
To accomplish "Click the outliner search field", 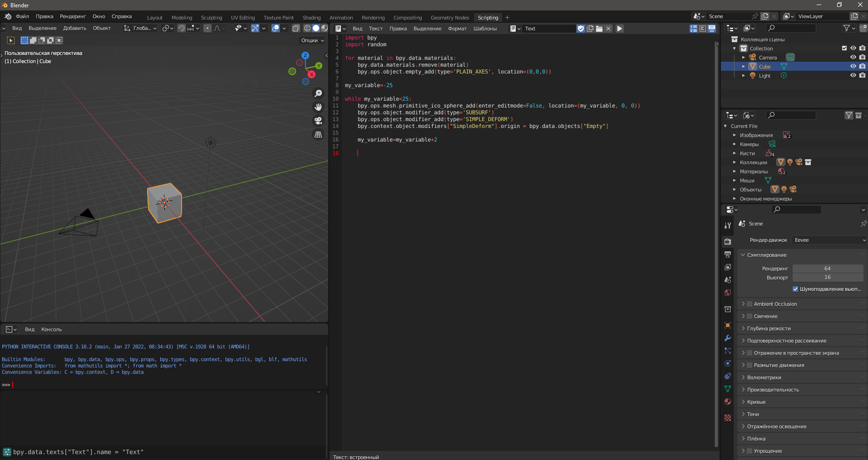I will (790, 28).
